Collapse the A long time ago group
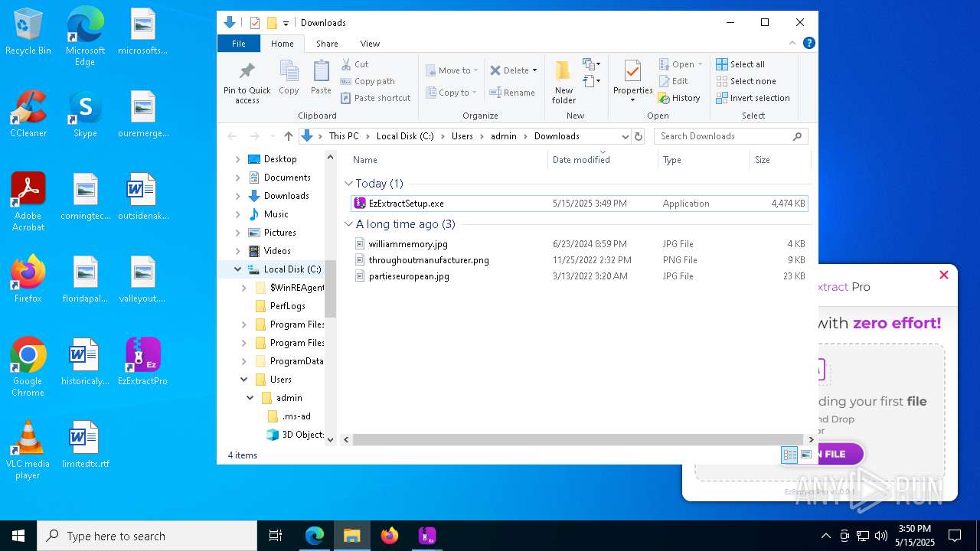 pos(348,224)
